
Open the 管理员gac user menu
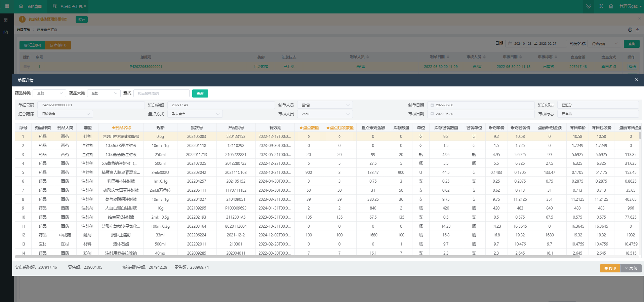coord(631,6)
